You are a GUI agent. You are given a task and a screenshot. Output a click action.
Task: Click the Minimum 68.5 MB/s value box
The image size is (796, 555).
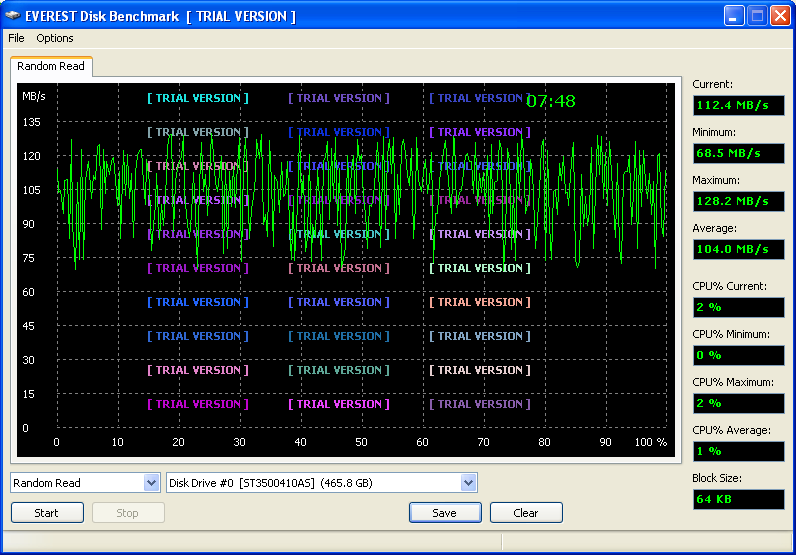[738, 153]
